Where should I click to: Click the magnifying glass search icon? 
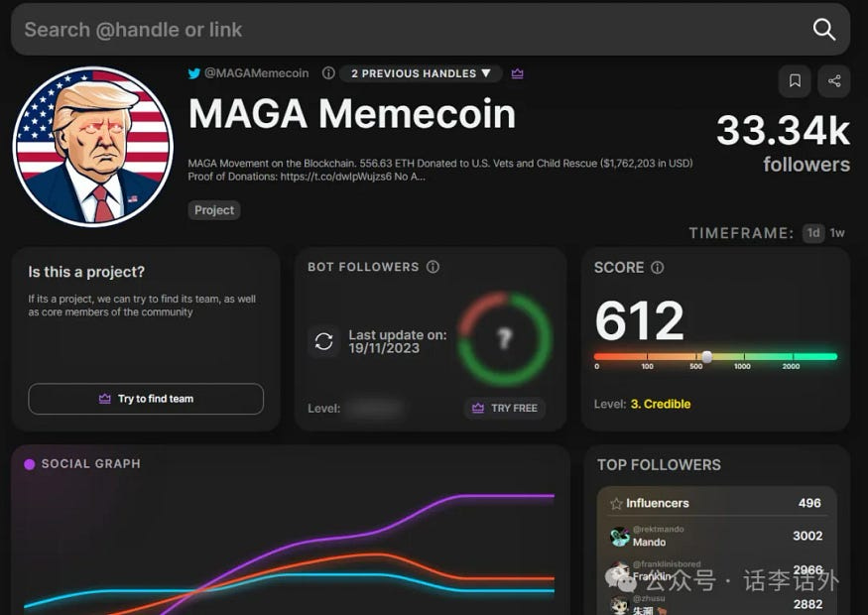pyautogui.click(x=824, y=30)
